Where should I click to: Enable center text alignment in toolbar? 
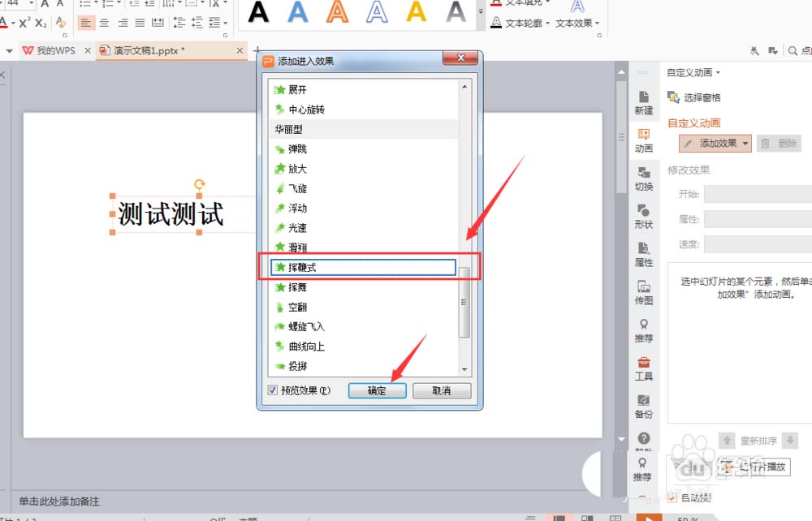coord(104,23)
